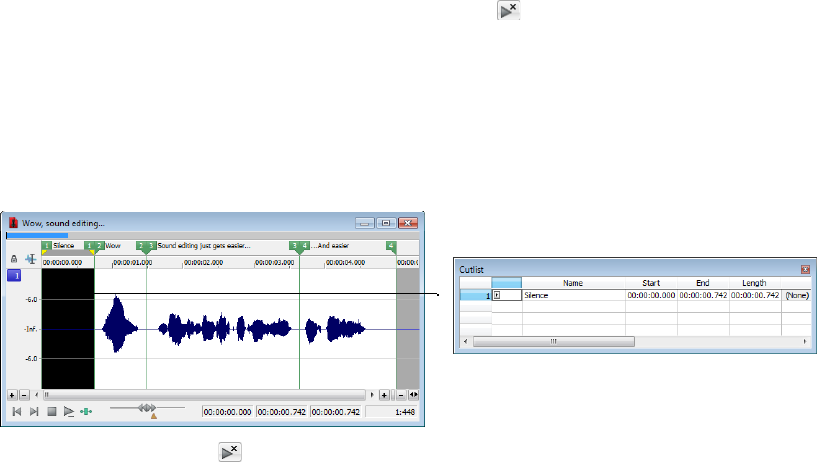The image size is (817, 462).
Task: Click region marker 4 at ruler end
Action: pos(391,245)
